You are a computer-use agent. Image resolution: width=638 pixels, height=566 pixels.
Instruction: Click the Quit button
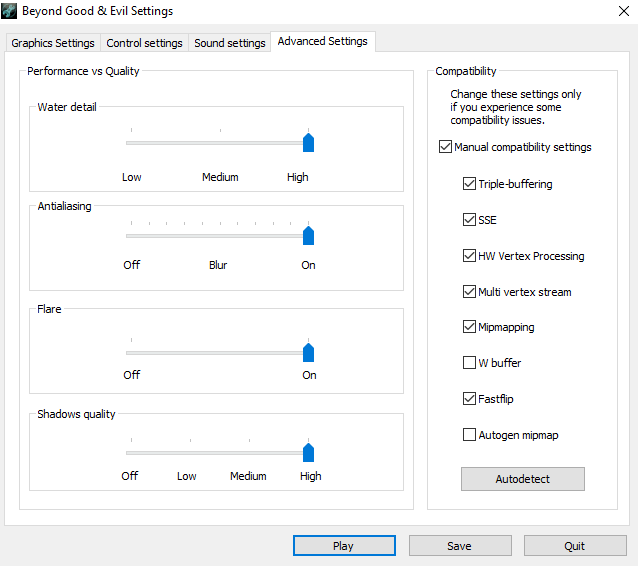click(x=575, y=546)
